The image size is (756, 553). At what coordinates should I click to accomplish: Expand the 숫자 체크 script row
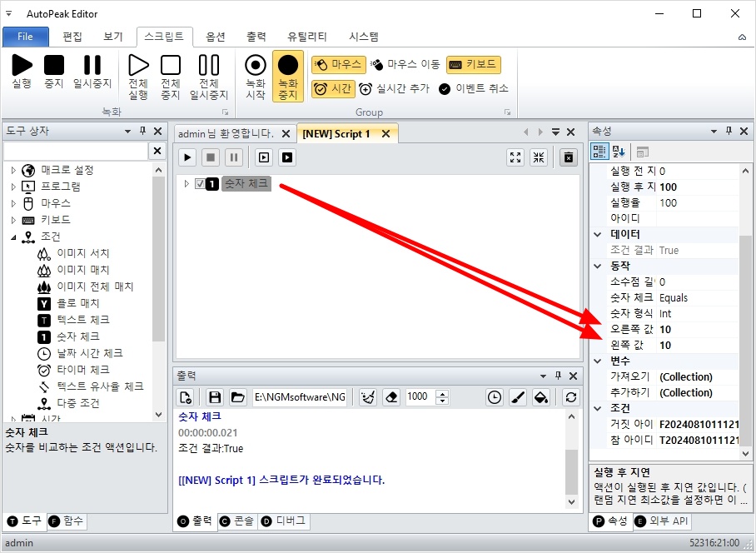[x=187, y=184]
